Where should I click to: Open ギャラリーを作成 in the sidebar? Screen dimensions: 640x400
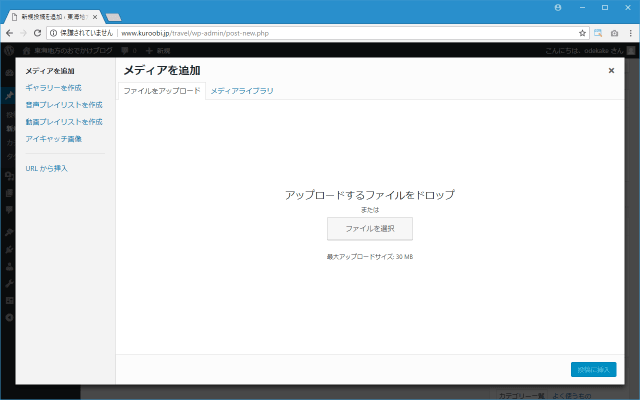click(x=54, y=88)
